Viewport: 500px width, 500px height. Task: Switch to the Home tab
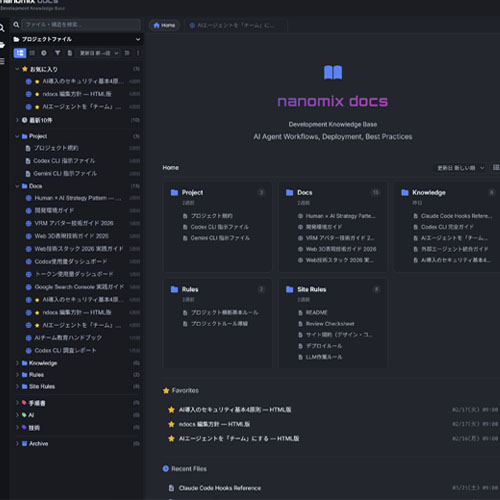(x=164, y=25)
